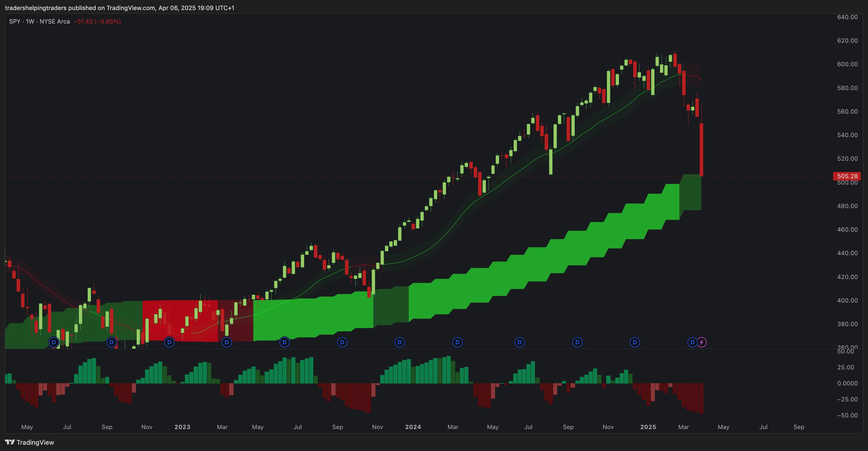This screenshot has height=451, width=868.
Task: Click the large red latest weekly candle
Action: (701, 150)
